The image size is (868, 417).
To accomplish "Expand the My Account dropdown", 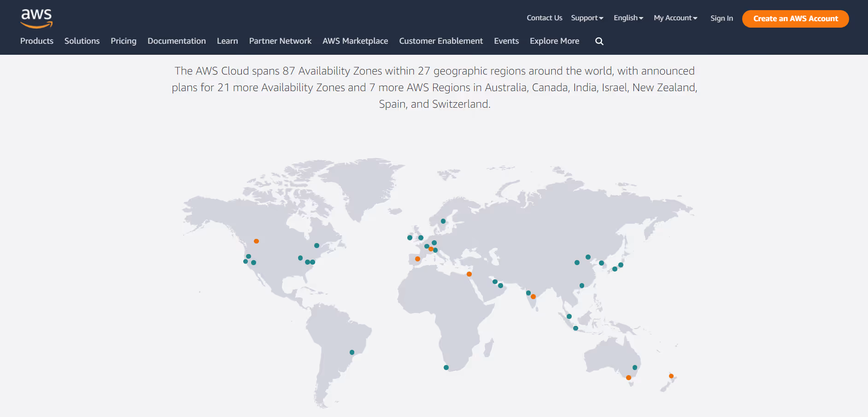I will point(675,18).
